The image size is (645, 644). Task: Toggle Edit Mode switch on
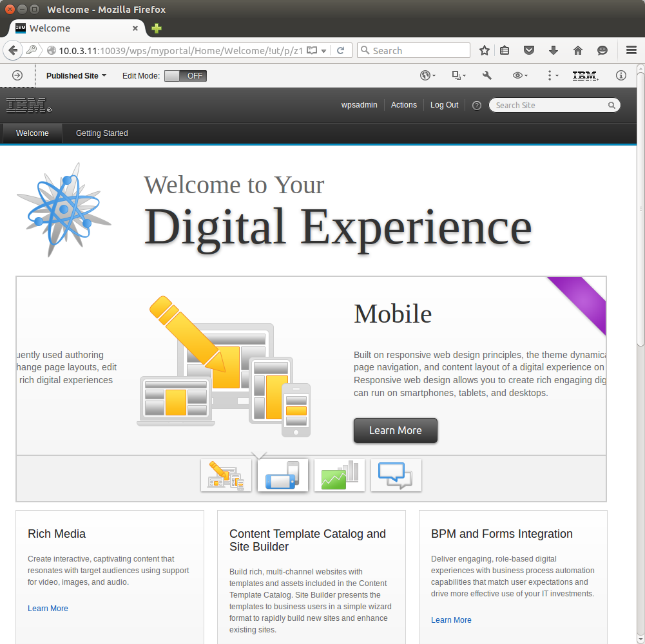click(186, 75)
